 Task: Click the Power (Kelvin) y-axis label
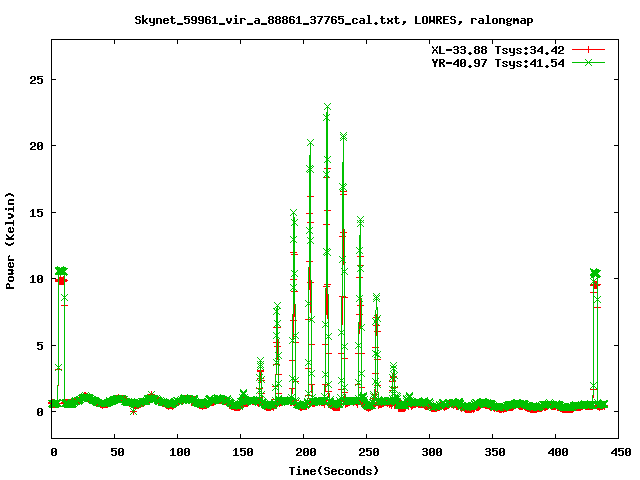[x=11, y=241]
